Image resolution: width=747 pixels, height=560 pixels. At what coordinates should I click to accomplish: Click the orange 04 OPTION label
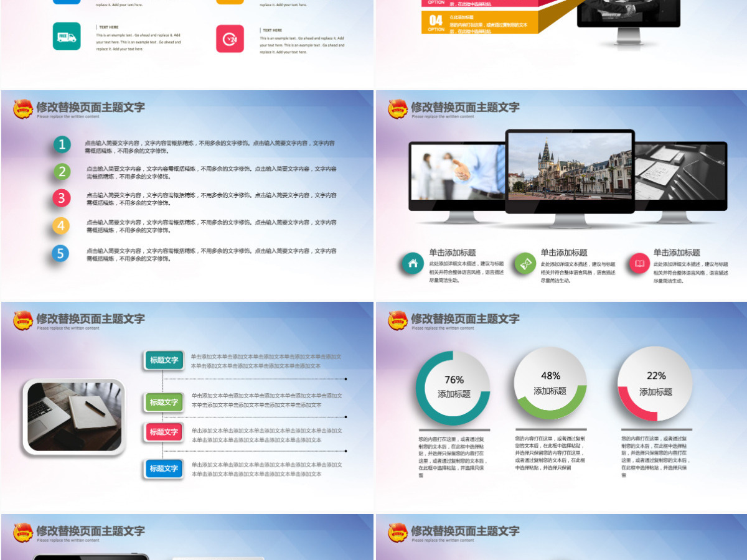tap(436, 22)
